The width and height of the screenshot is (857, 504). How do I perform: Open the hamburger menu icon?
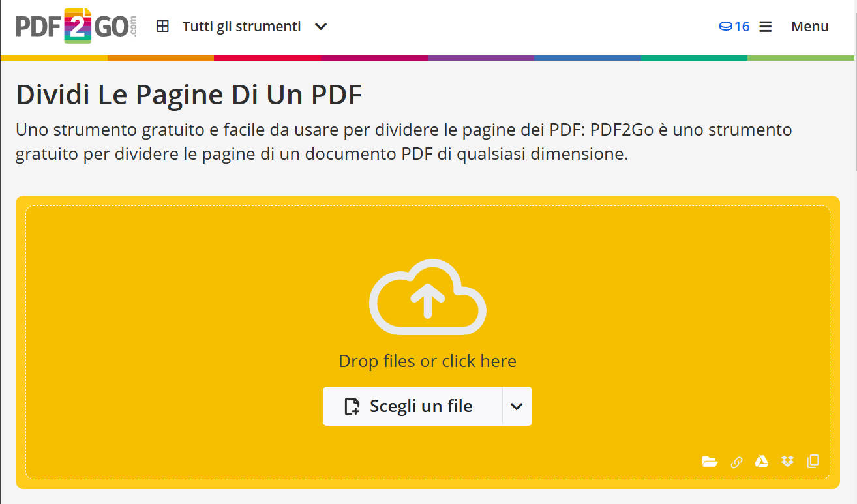765,26
